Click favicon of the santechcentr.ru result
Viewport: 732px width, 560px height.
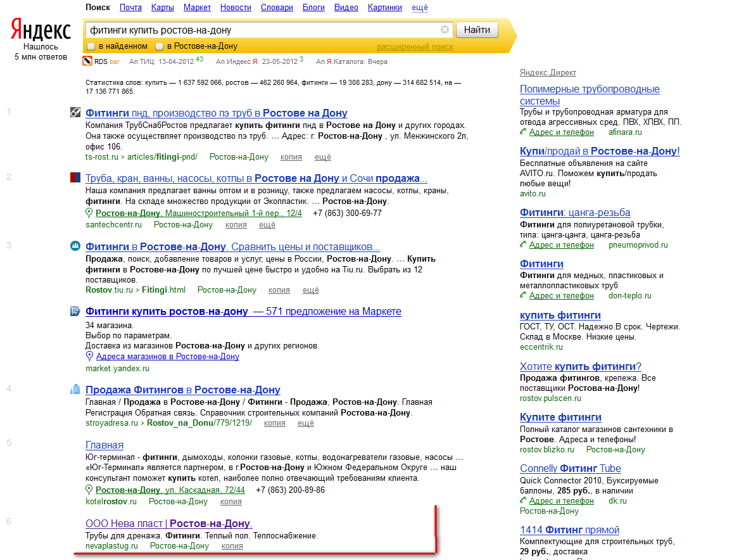pos(75,177)
